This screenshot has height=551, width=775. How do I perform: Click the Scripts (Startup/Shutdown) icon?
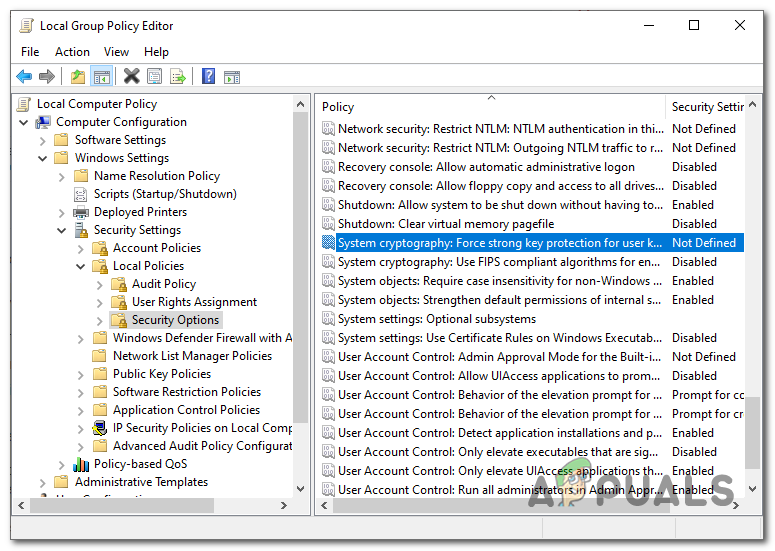[81, 194]
